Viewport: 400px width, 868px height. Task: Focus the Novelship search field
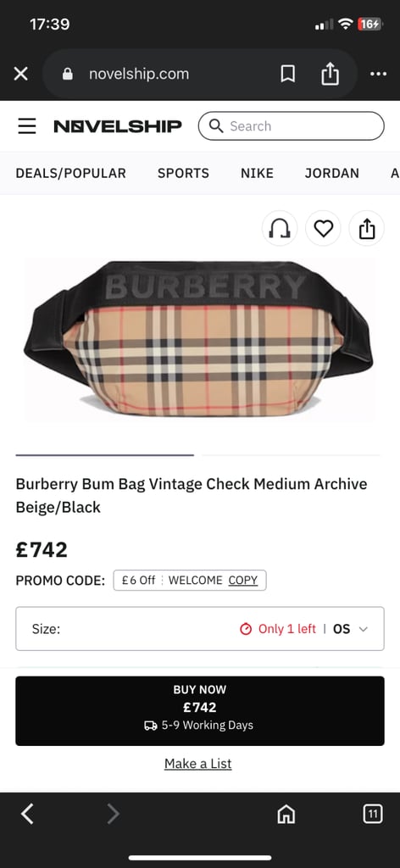click(x=291, y=126)
